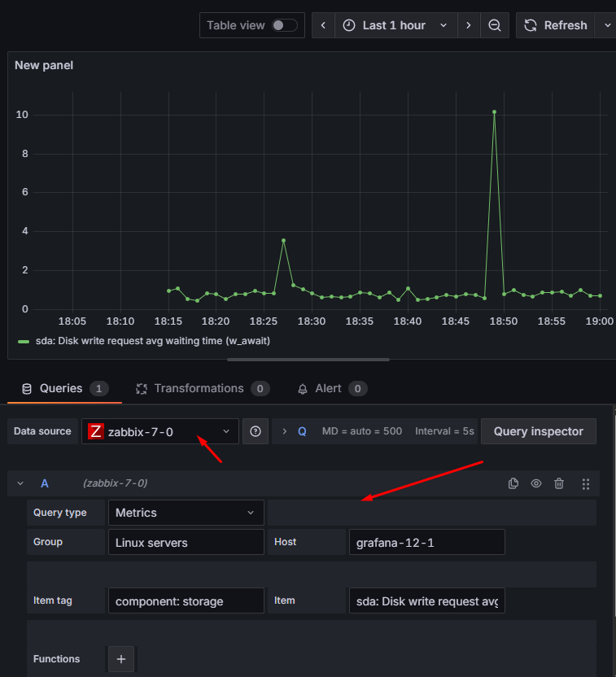Viewport: 616px width, 677px height.
Task: Toggle sda series in chart legend
Action: tap(151, 341)
